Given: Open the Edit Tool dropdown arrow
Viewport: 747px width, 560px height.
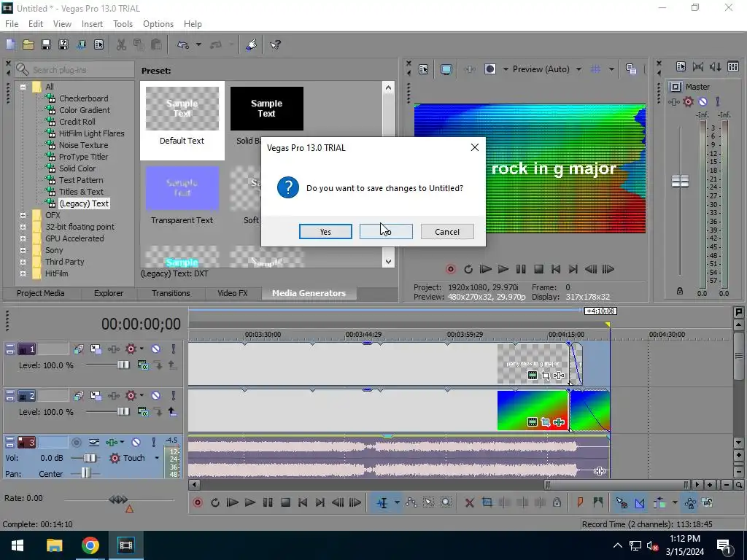Looking at the screenshot, I should point(396,502).
